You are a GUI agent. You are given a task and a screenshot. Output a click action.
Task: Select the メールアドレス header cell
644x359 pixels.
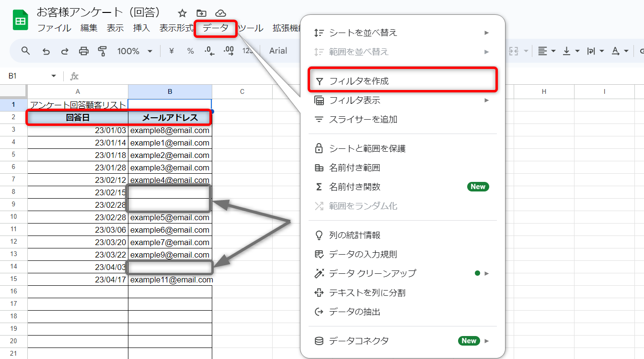click(x=170, y=118)
